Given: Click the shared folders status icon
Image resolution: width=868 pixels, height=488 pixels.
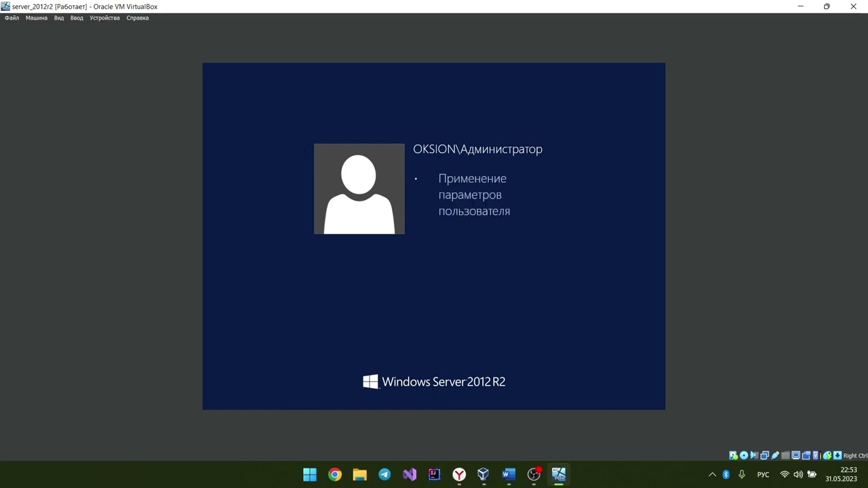Looking at the screenshot, I should click(785, 455).
